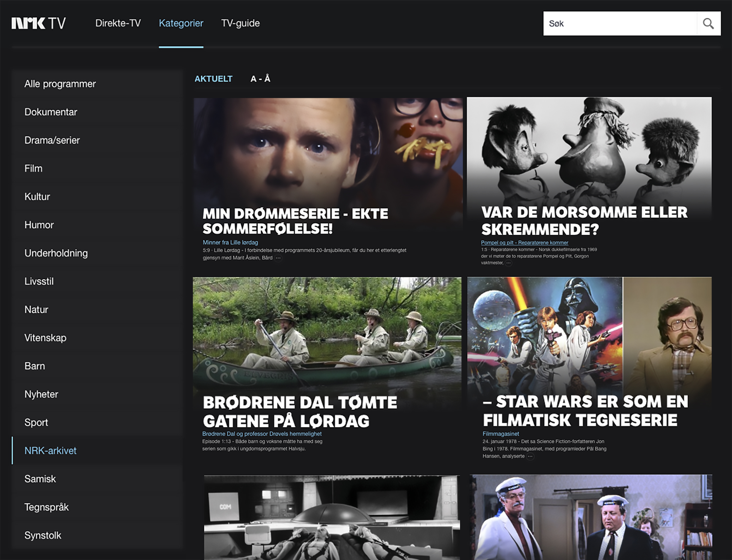Open the Filmmagasinet link

[x=501, y=434]
